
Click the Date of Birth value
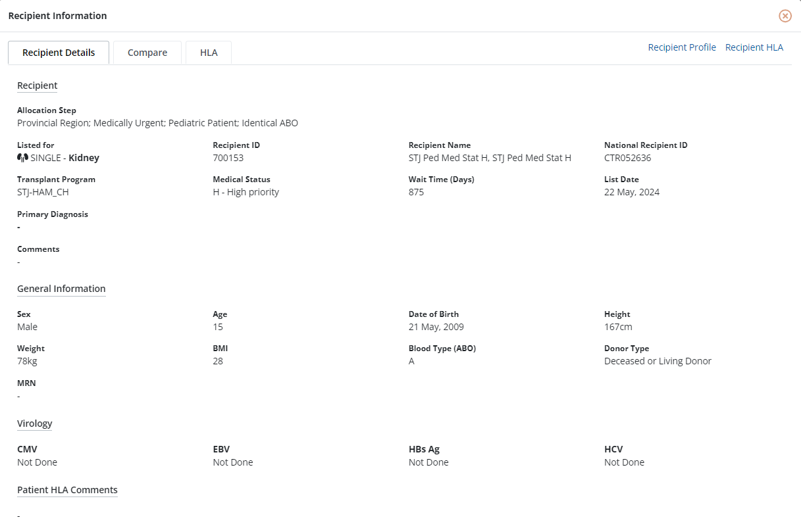436,327
